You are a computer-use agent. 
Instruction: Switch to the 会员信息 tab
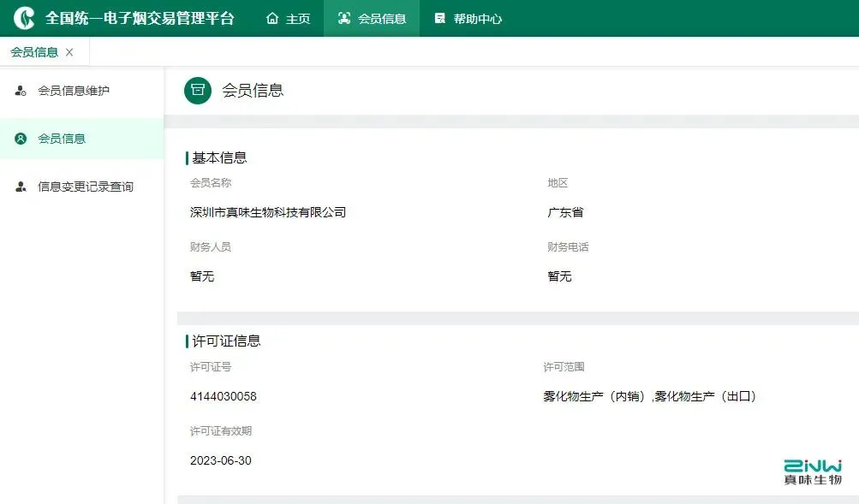[x=34, y=51]
